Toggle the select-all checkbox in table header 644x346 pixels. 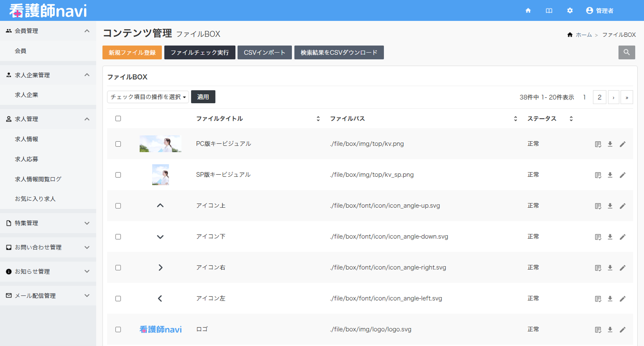point(118,119)
